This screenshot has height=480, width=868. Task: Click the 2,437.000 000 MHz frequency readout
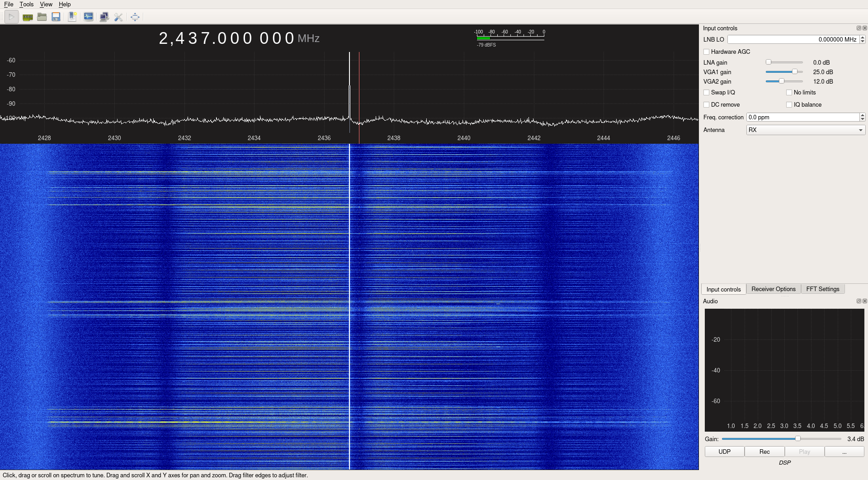point(239,38)
